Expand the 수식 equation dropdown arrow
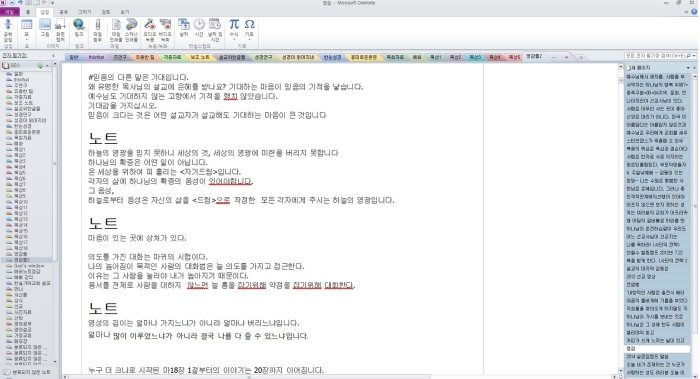Image resolution: width=700 pixels, height=379 pixels. pos(234,39)
